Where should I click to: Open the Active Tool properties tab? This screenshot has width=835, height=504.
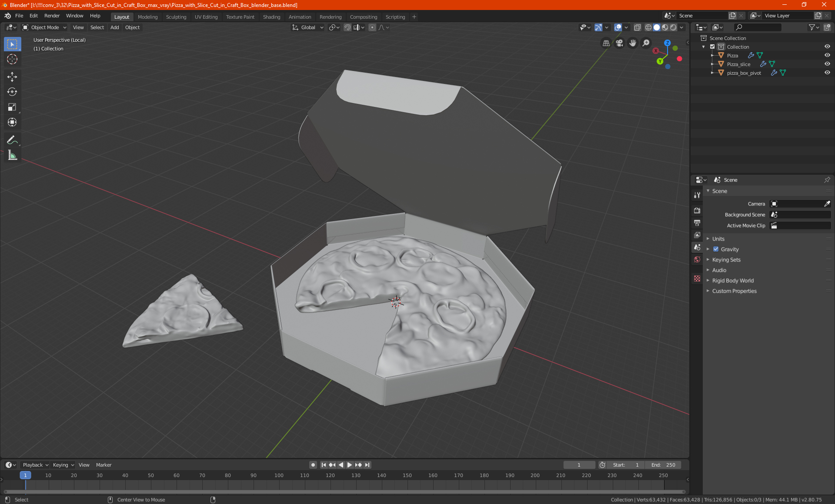697,195
